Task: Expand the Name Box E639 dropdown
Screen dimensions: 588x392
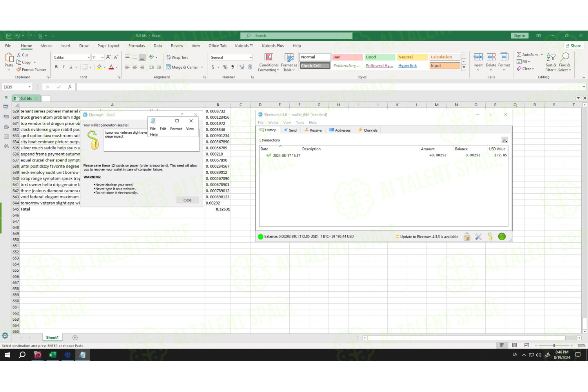Action: (x=29, y=87)
